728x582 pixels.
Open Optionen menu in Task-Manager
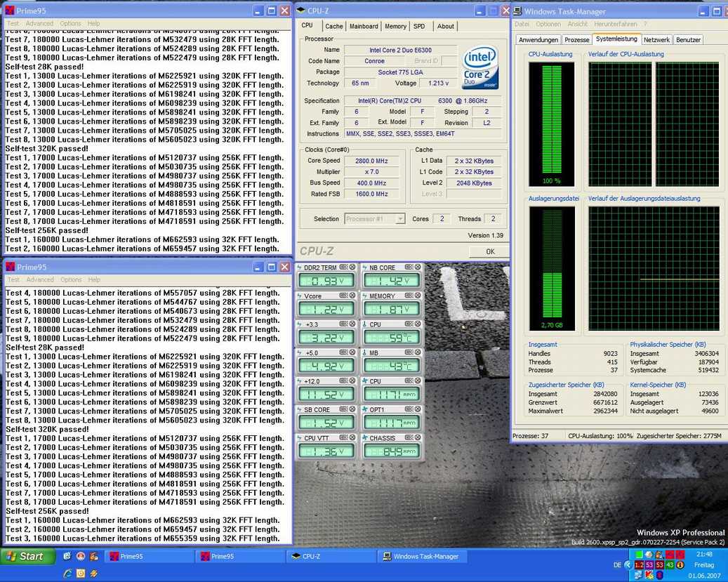(x=548, y=24)
